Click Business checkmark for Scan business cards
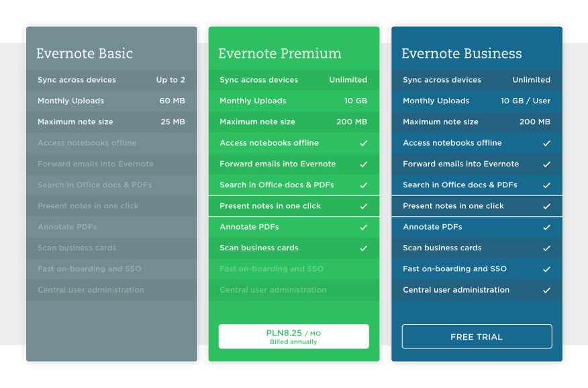 (x=547, y=248)
